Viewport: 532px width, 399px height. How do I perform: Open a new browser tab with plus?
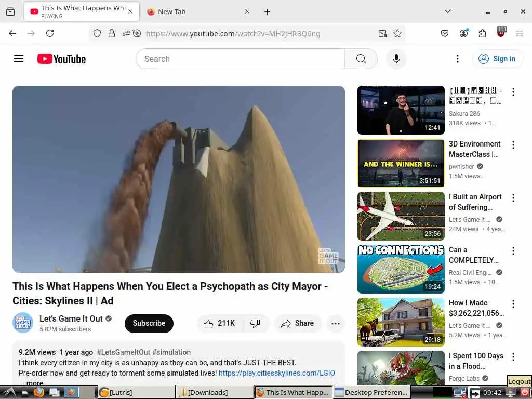tap(267, 12)
